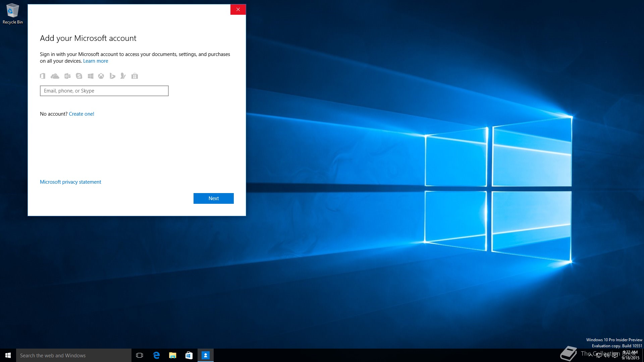Show hidden tray icons
The height and width of the screenshot is (362, 644).
click(590, 355)
